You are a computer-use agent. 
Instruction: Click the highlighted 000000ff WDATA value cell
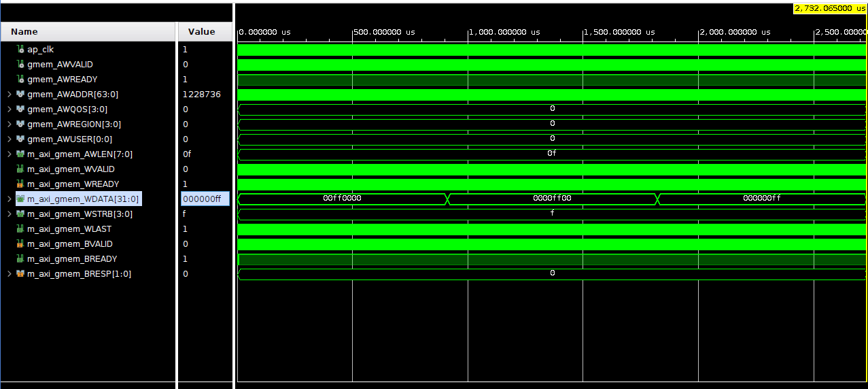pos(205,199)
